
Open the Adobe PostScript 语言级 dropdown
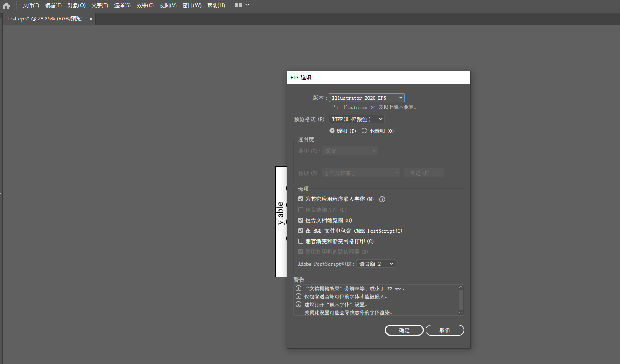click(375, 264)
